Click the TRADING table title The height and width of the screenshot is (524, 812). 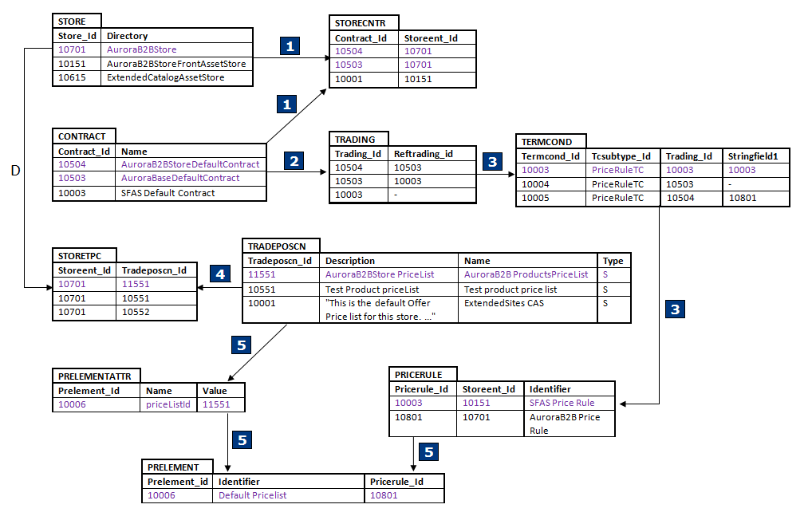(x=355, y=139)
